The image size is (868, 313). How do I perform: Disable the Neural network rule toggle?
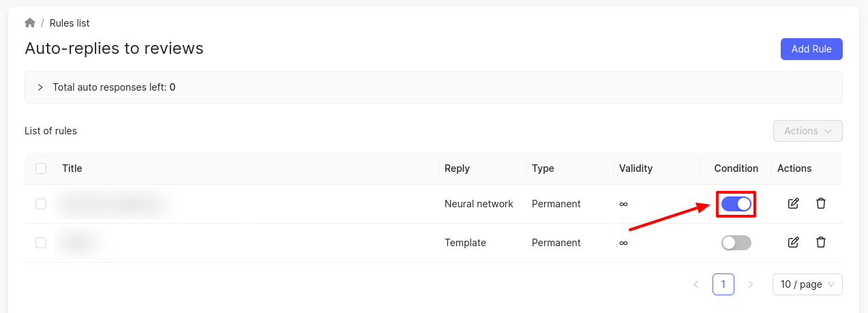coord(736,204)
